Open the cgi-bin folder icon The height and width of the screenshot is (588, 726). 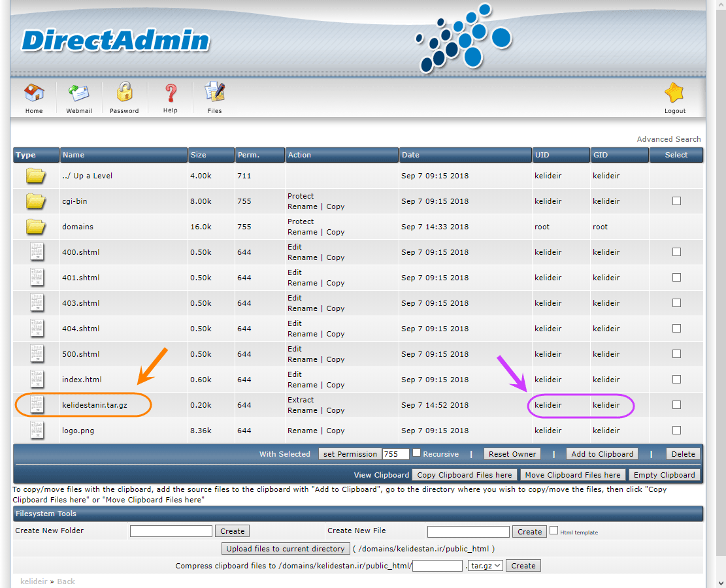click(36, 201)
